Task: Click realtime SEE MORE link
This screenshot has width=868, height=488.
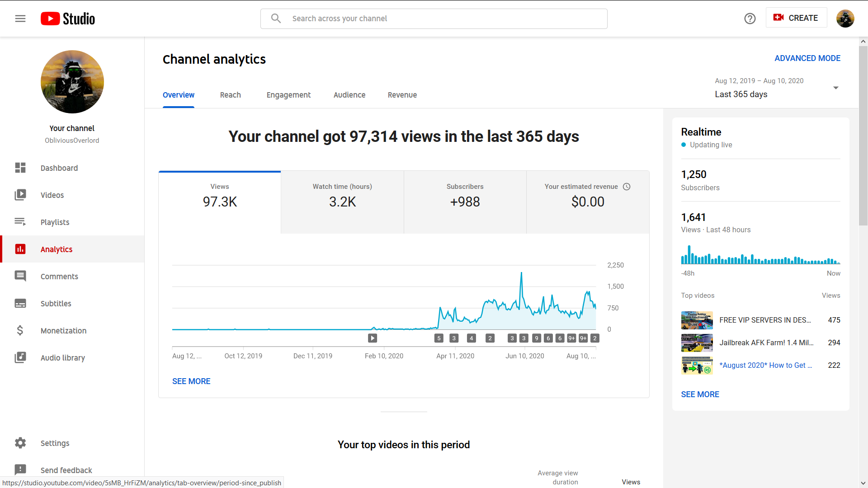Action: pos(700,394)
